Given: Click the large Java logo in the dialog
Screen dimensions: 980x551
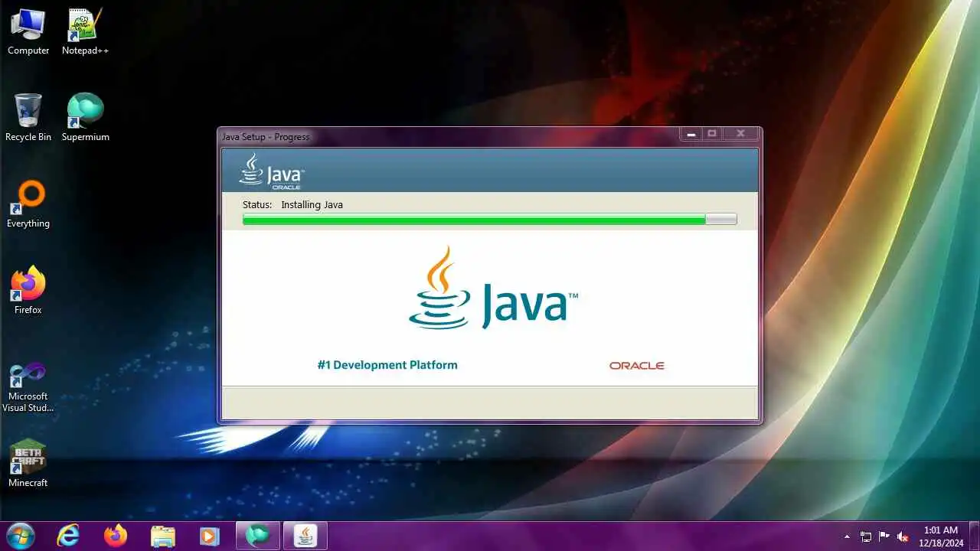Looking at the screenshot, I should [493, 289].
